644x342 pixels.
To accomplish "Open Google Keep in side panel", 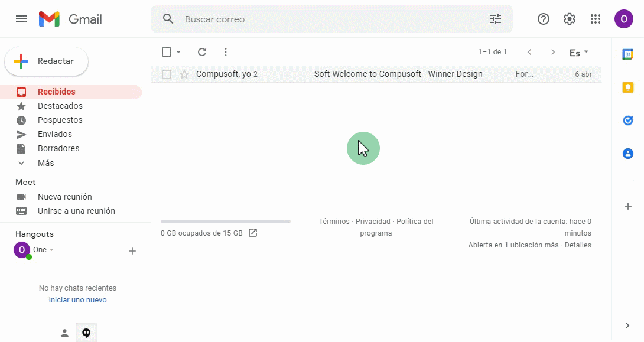I will click(x=627, y=87).
